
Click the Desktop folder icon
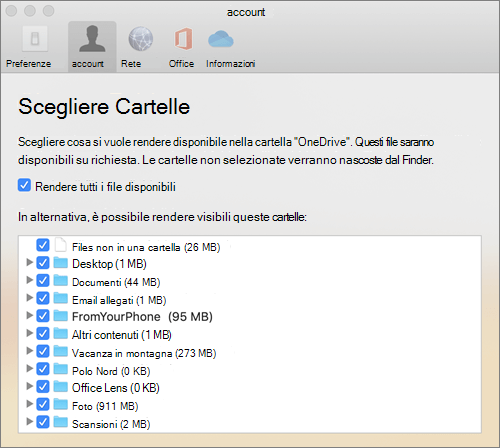[61, 263]
